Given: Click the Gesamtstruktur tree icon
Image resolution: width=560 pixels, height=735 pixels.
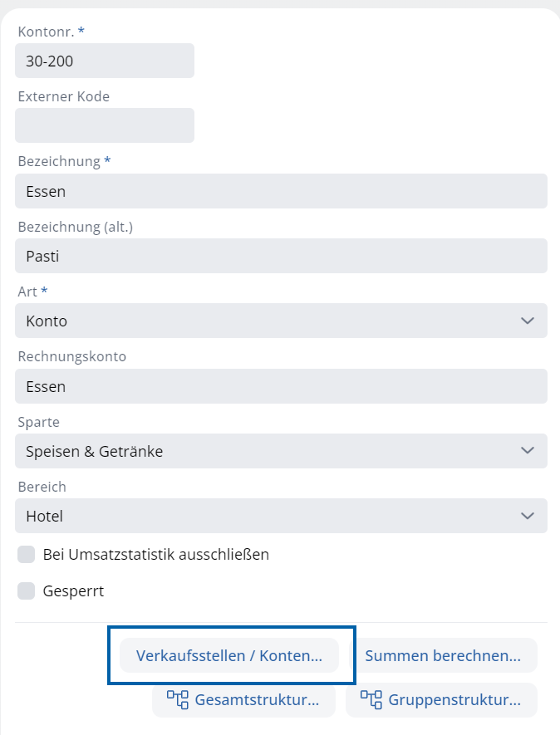Looking at the screenshot, I should (178, 700).
